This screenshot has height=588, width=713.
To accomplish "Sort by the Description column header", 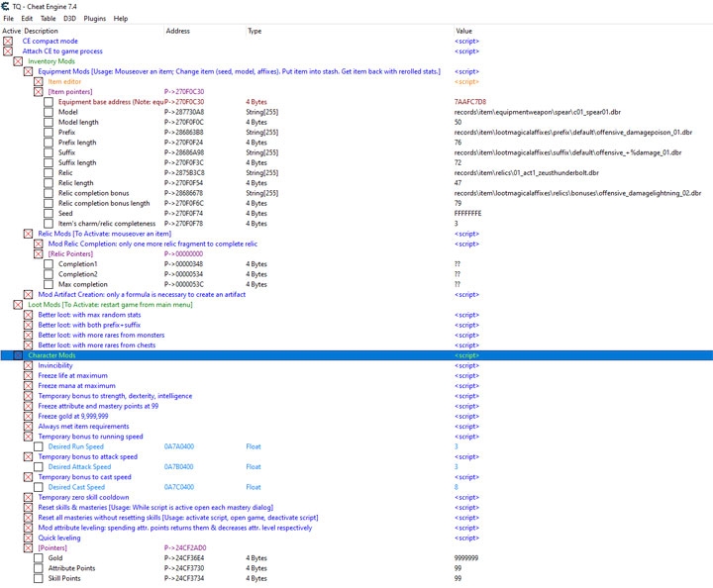I will coord(41,31).
